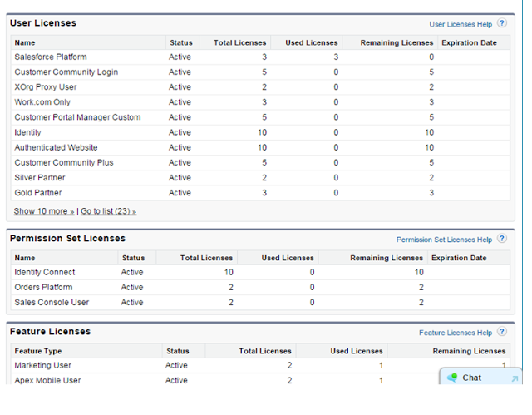The width and height of the screenshot is (532, 415).
Task: Click Remaining Licenses value for Authenticated Website
Action: [429, 147]
